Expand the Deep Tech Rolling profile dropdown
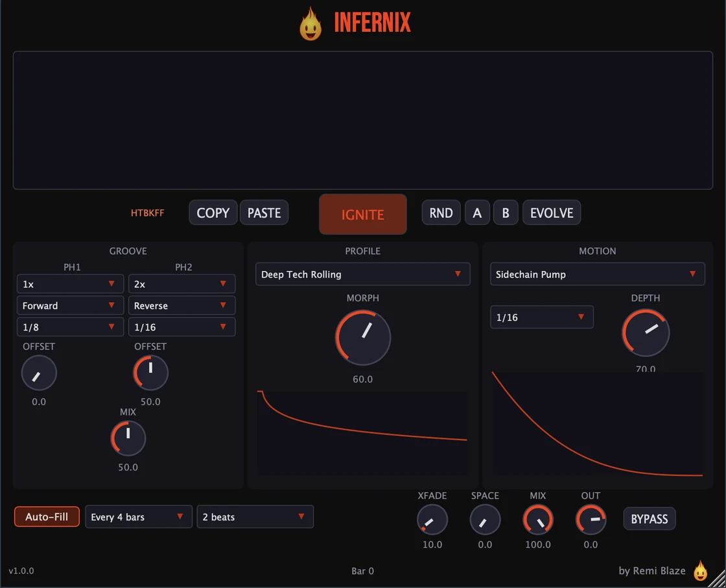This screenshot has height=588, width=726. click(362, 274)
